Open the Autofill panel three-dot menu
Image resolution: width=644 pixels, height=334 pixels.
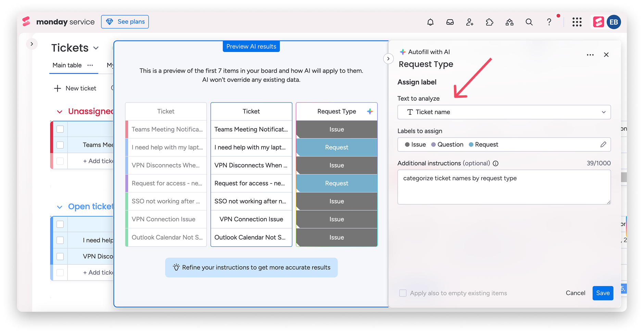[590, 55]
